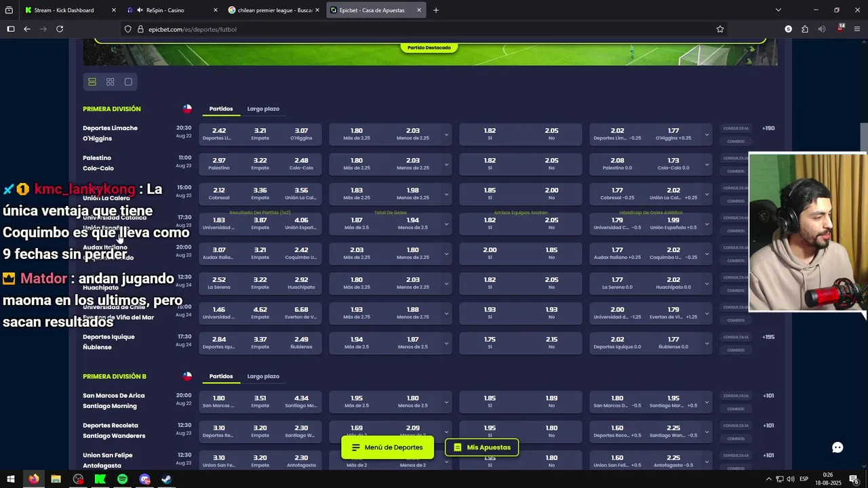Select Largo plazo tab under Primera División B
This screenshot has width=868, height=488.
[263, 376]
